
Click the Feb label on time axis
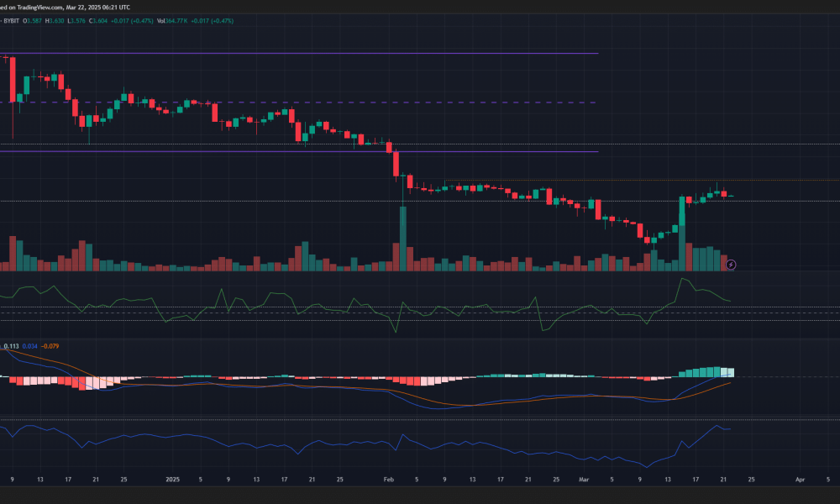(389, 480)
